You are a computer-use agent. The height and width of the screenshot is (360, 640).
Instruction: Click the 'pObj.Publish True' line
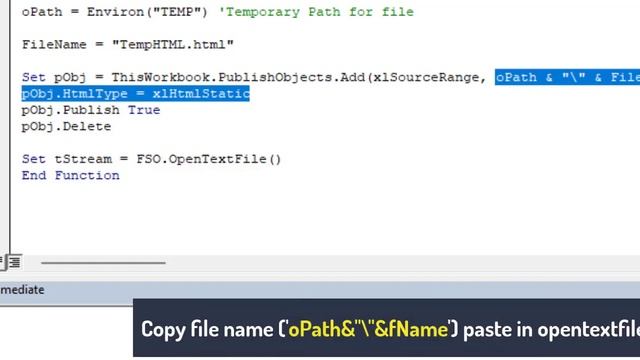[91, 110]
